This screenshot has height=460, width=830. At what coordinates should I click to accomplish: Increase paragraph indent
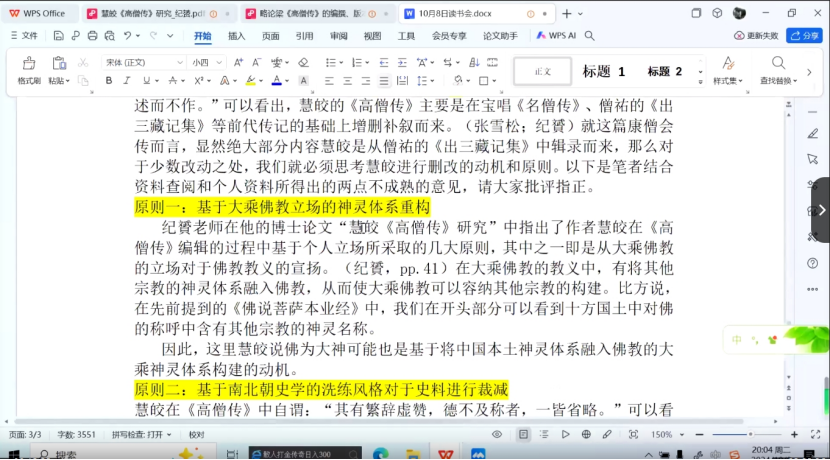402,62
